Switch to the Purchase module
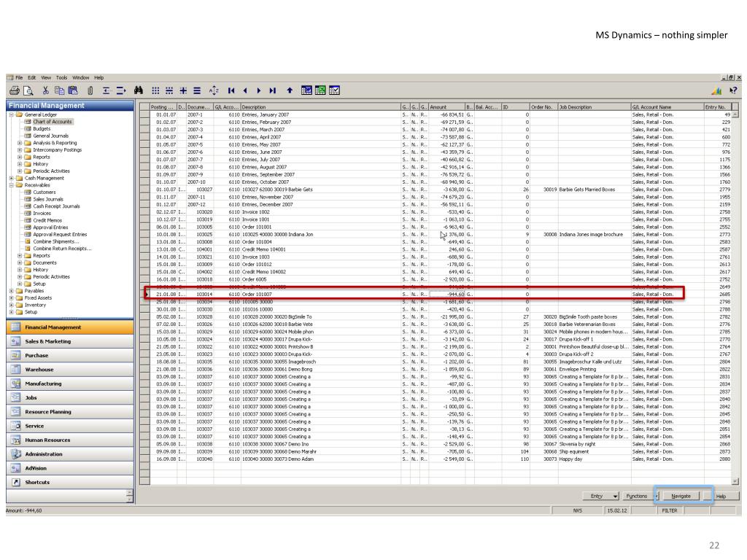Viewport: 747px width, 560px height. point(70,356)
